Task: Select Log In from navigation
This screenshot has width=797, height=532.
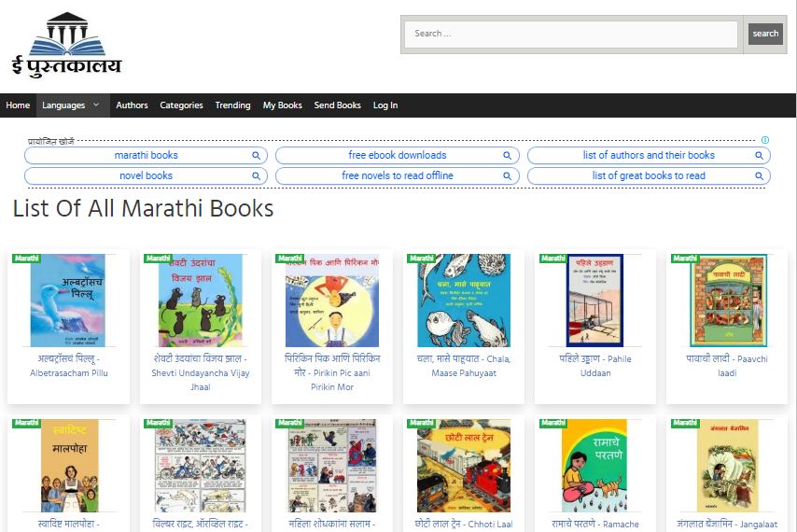Action: click(x=385, y=105)
